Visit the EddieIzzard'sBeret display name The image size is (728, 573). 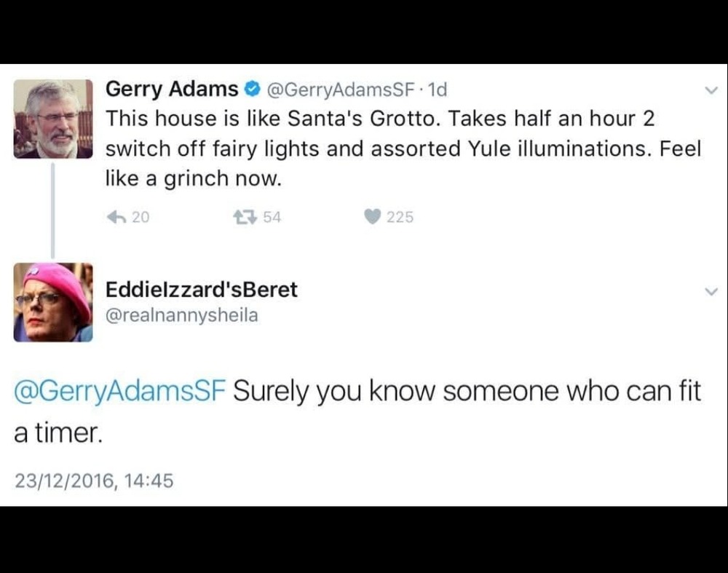tap(202, 289)
